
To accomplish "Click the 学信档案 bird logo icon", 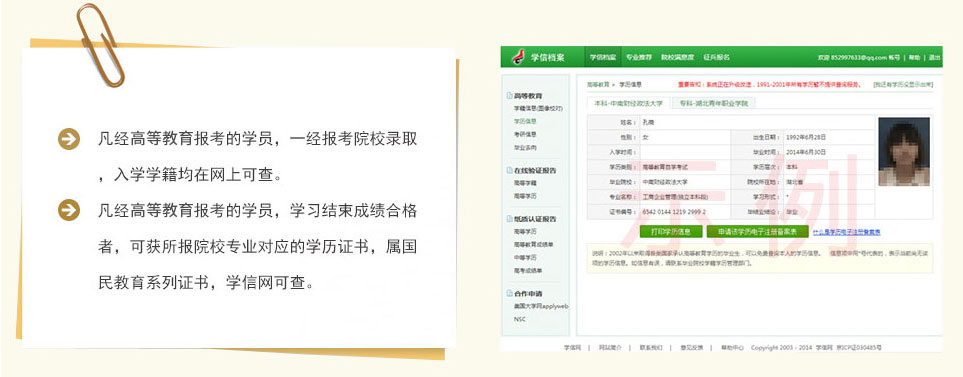I will [x=518, y=57].
